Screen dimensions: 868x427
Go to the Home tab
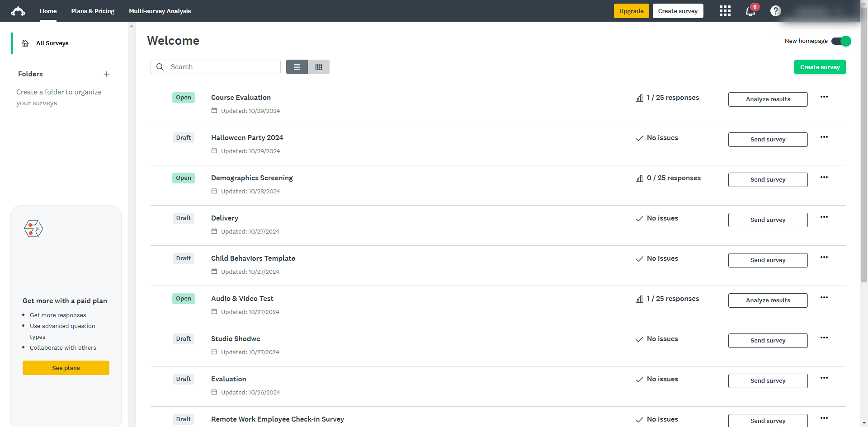click(x=48, y=11)
